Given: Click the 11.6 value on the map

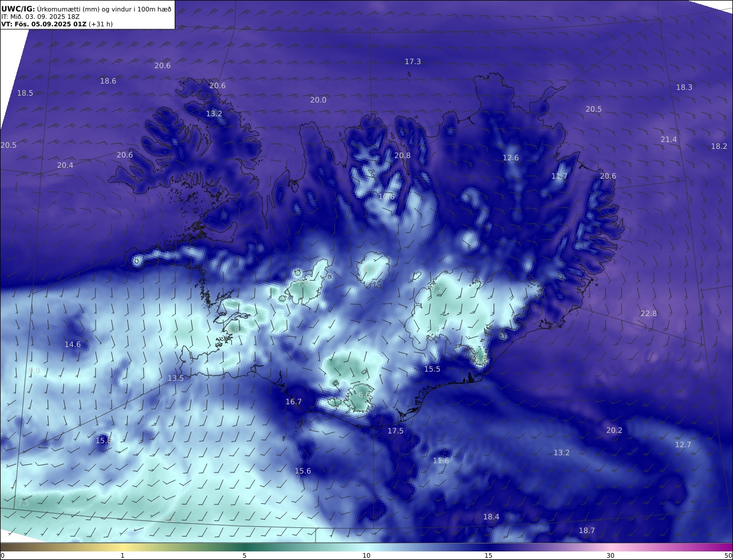Looking at the screenshot, I should click(441, 460).
